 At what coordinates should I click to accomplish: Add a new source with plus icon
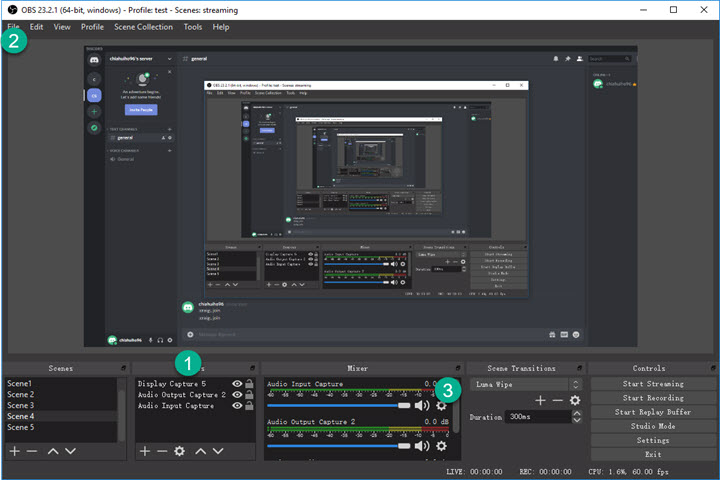(x=145, y=452)
